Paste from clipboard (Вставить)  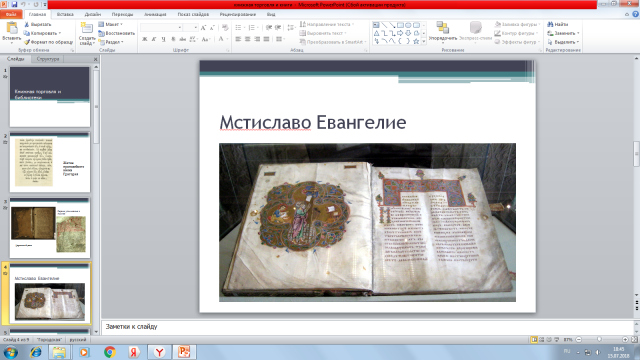click(x=11, y=32)
